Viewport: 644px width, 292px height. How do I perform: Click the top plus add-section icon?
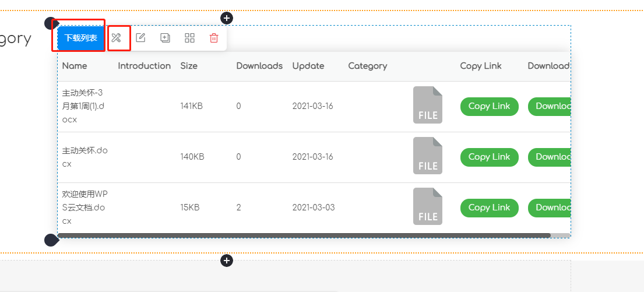point(227,18)
